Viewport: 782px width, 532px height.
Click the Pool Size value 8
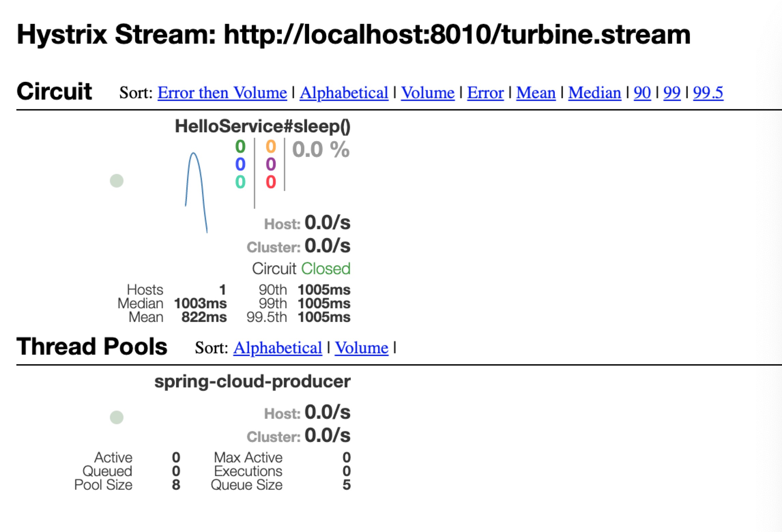[x=176, y=485]
